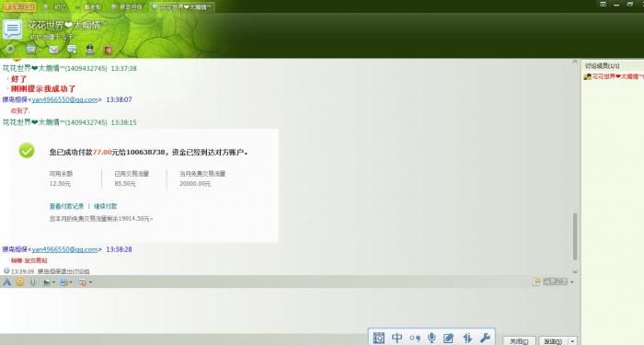The height and width of the screenshot is (345, 644).
Task: Click the red-and-white icon in chat toolbar
Action: point(83,282)
